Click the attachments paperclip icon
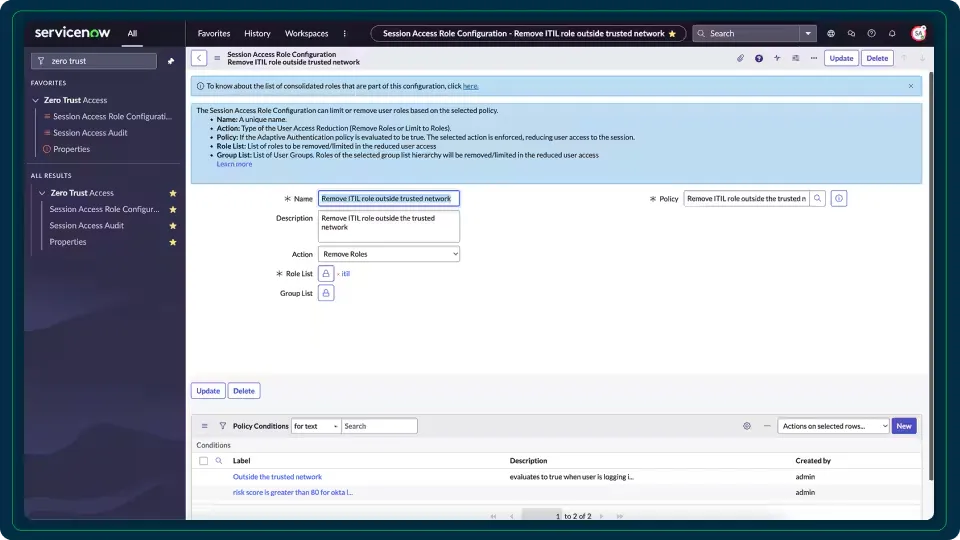The height and width of the screenshot is (540, 960). [x=740, y=58]
